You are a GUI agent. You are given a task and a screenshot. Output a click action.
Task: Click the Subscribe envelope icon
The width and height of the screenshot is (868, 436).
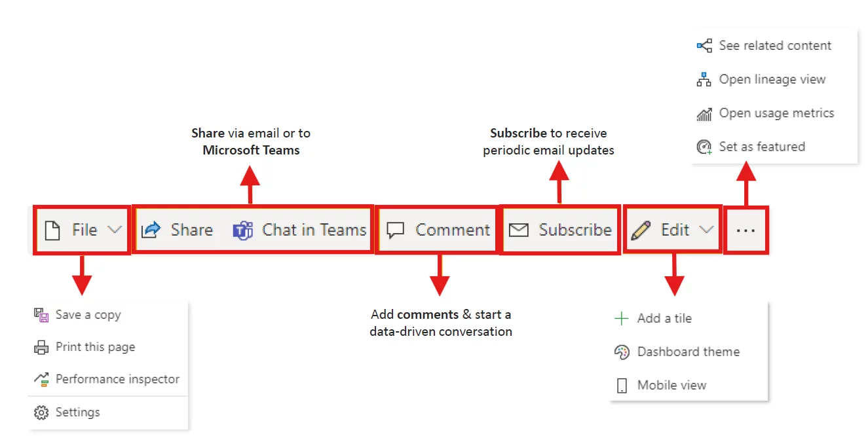[x=518, y=230]
